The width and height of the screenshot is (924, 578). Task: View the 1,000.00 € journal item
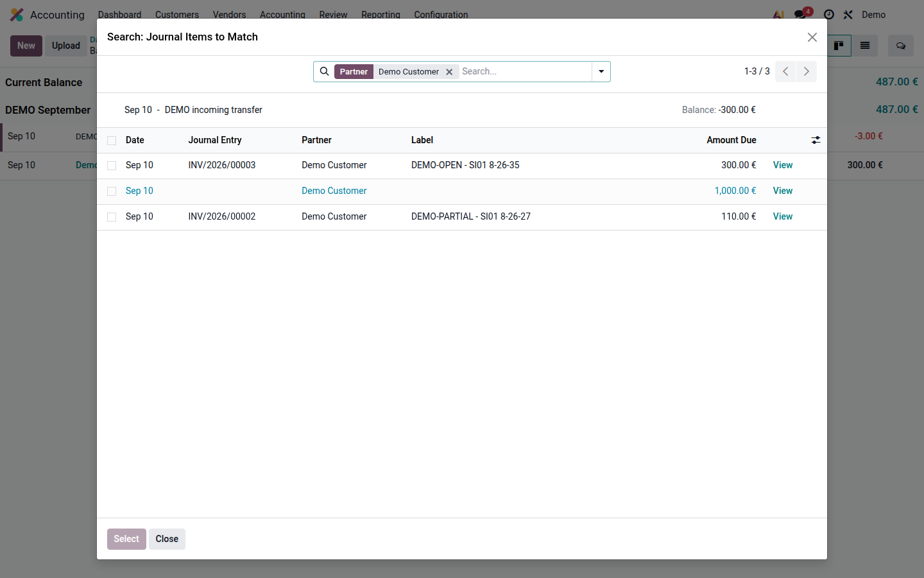coord(783,191)
